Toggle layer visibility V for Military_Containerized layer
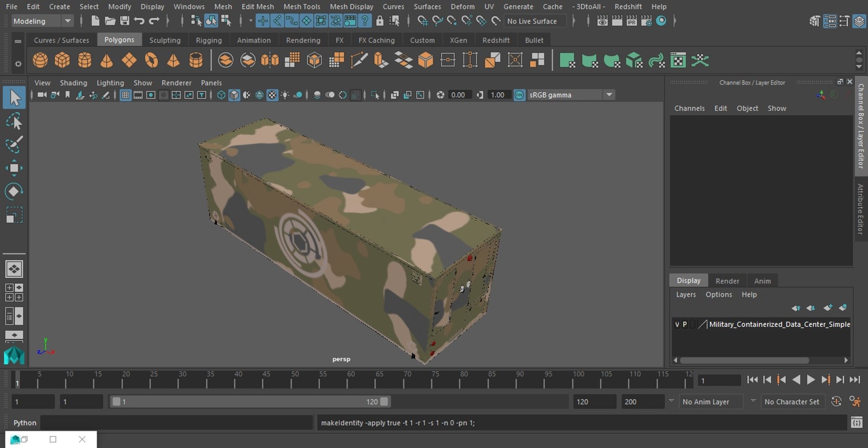 click(x=677, y=324)
